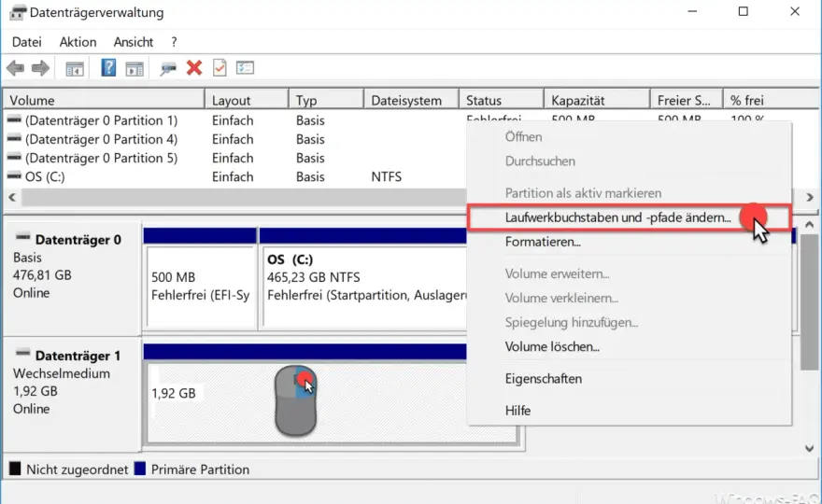Click the Datenträgerverwaltung title bar app icon
822x504 pixels.
pyautogui.click(x=17, y=12)
